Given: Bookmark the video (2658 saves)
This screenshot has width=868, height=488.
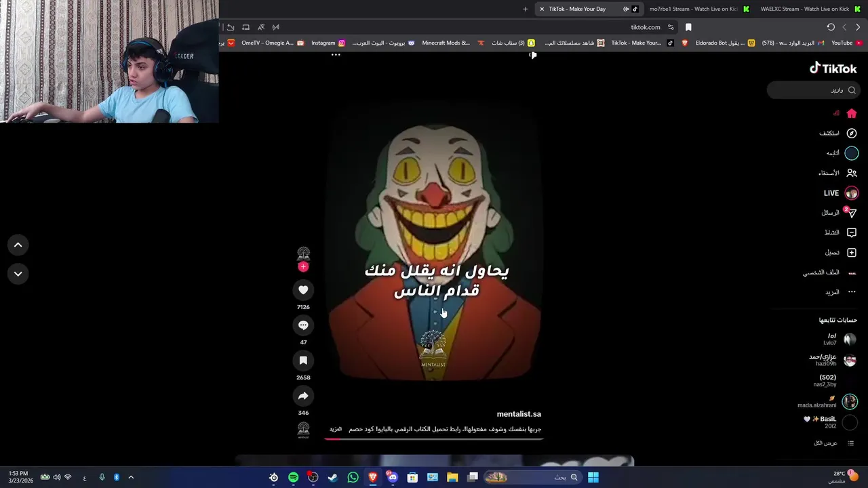Looking at the screenshot, I should [x=303, y=361].
